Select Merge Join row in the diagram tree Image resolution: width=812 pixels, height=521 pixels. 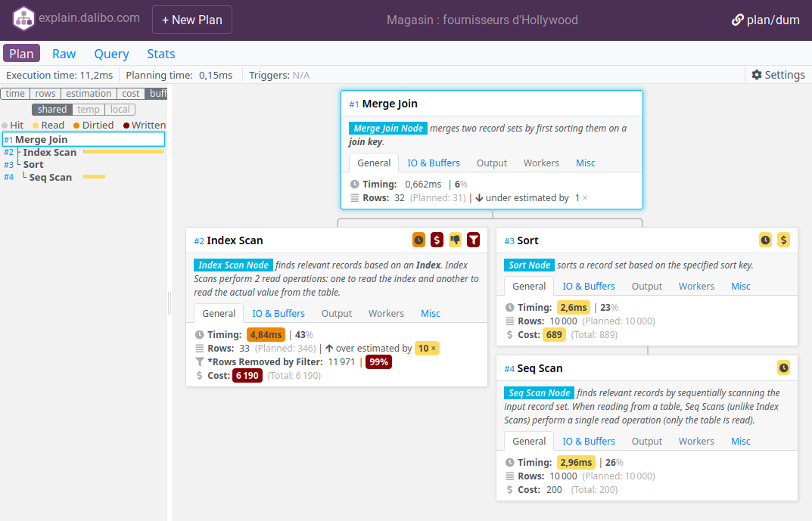84,139
